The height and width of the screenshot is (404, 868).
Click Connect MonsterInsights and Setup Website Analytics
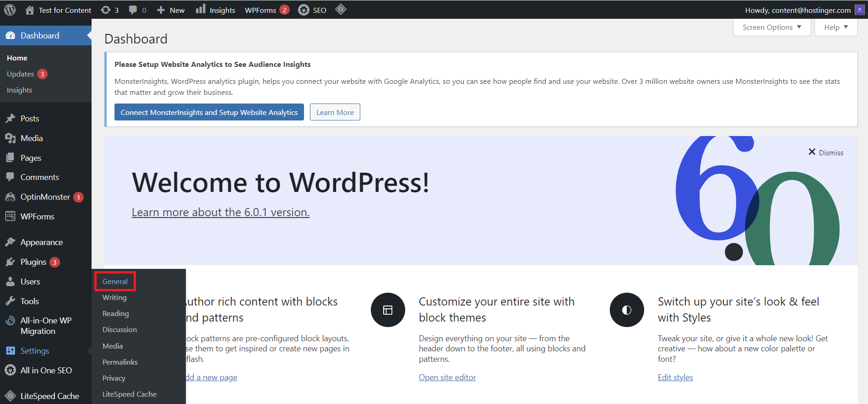209,112
